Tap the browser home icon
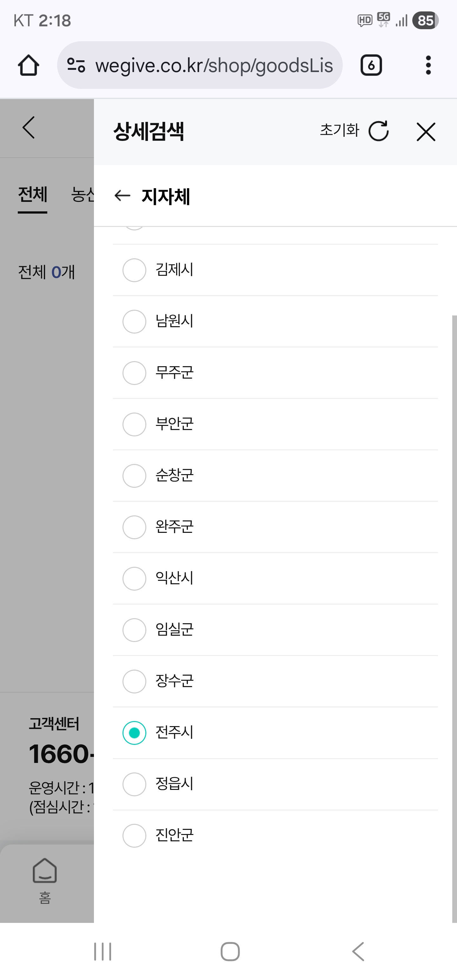 tap(29, 65)
